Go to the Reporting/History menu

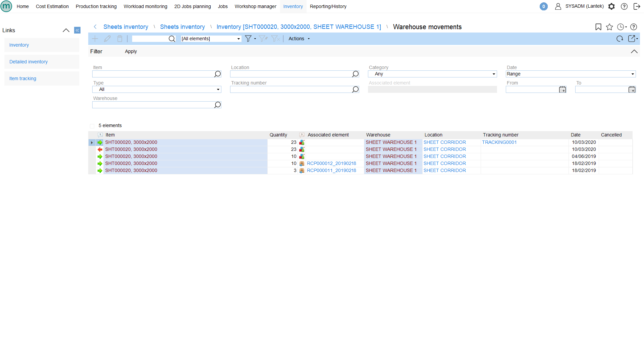(x=328, y=6)
